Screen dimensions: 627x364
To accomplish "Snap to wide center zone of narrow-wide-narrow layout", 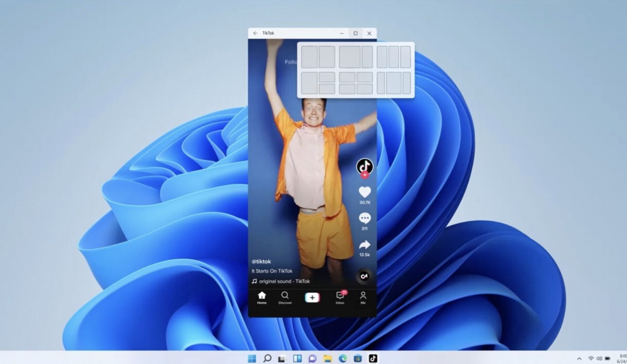I will [x=394, y=83].
